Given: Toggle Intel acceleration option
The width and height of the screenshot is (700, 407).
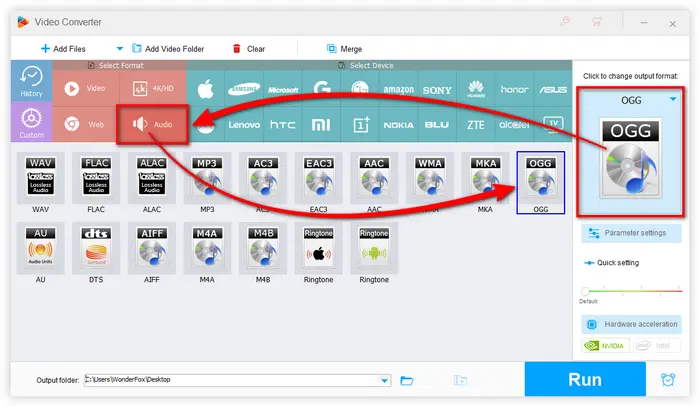Looking at the screenshot, I should pos(656,345).
